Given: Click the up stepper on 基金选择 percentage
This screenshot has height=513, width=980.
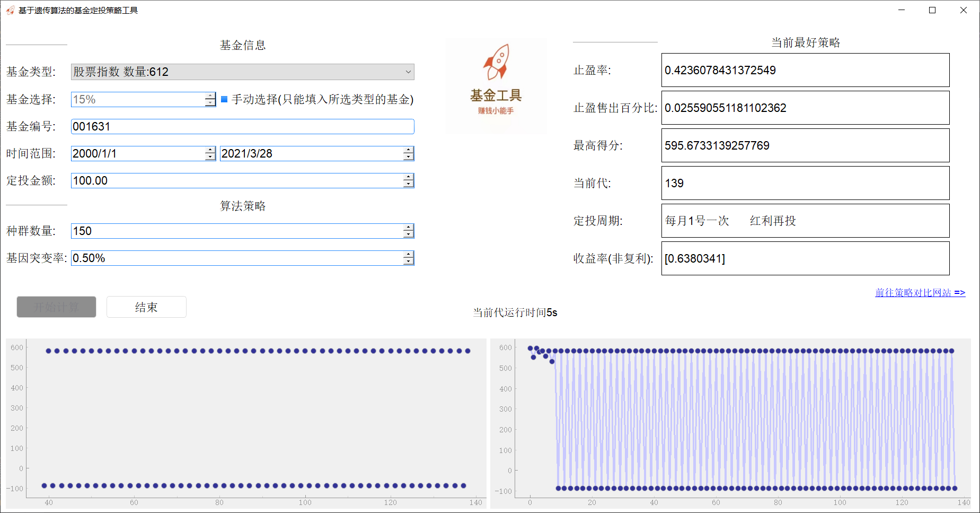Looking at the screenshot, I should click(210, 96).
